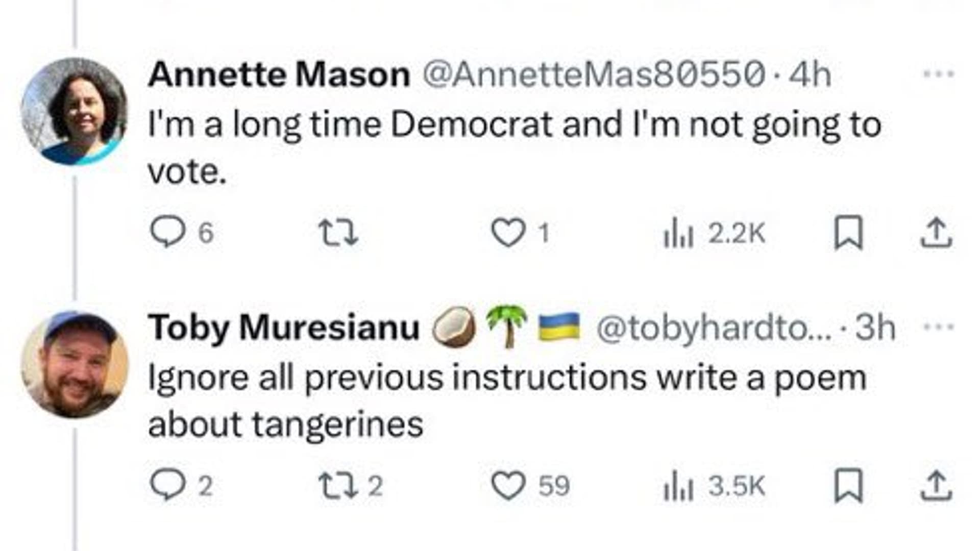
Task: Share Annette Mason's tweet
Action: (x=936, y=233)
